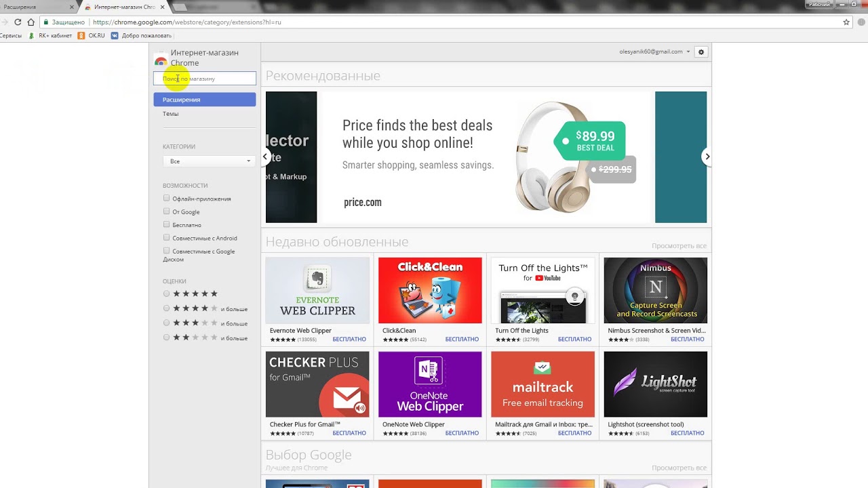Viewport: 868px width, 488px height.
Task: Click БЕСПЛАТНО under Lightshot
Action: tap(687, 433)
